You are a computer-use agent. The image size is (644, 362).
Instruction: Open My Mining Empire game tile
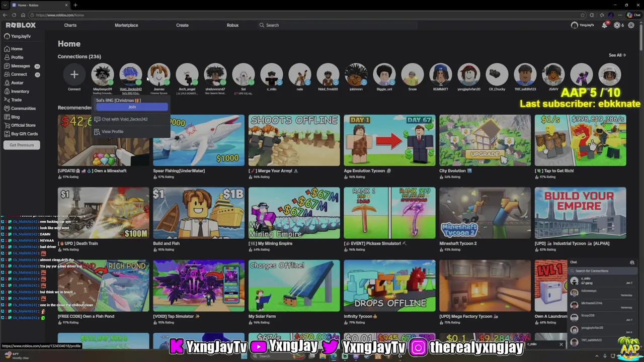click(x=294, y=213)
